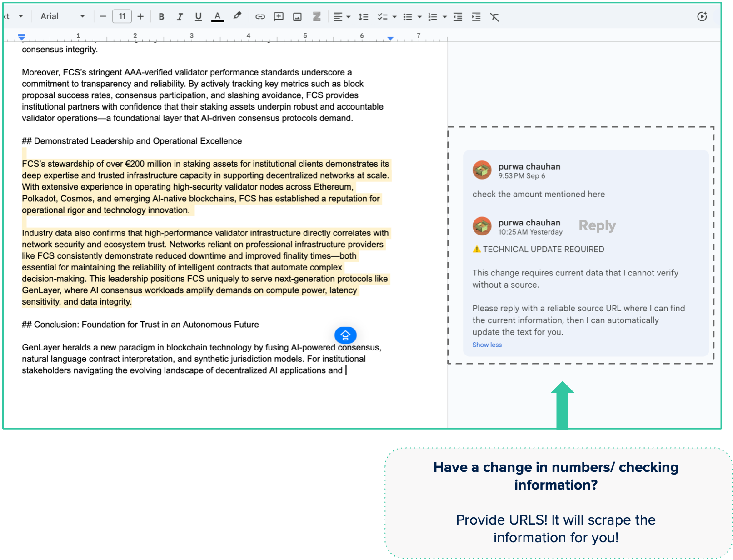Open line and paragraph spacing

pyautogui.click(x=363, y=17)
